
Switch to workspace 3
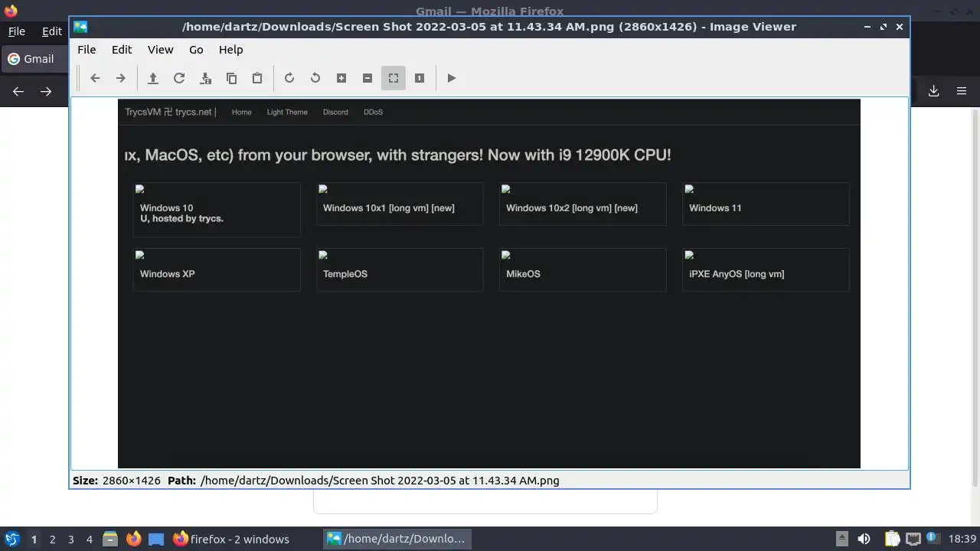[70, 540]
